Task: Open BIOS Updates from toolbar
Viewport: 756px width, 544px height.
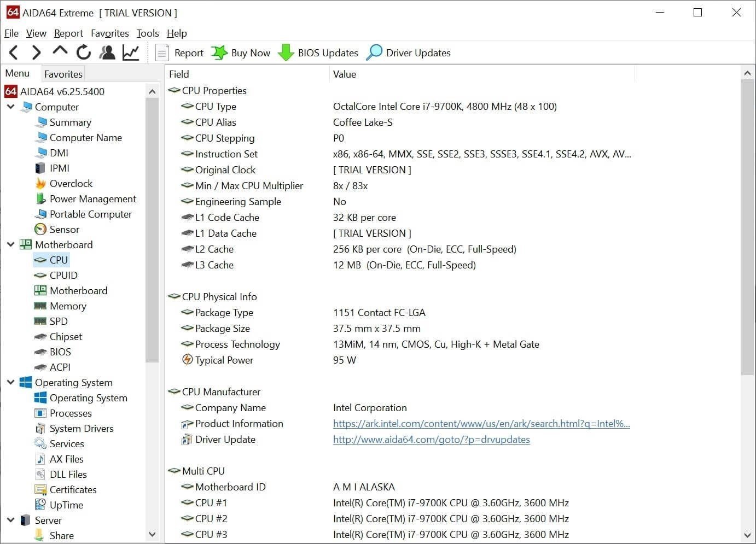Action: 318,52
